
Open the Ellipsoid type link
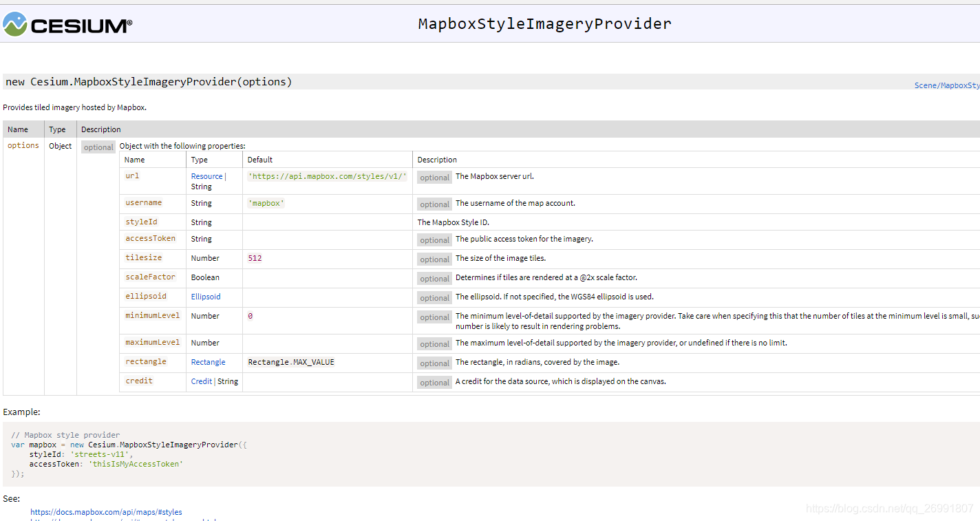pos(206,297)
